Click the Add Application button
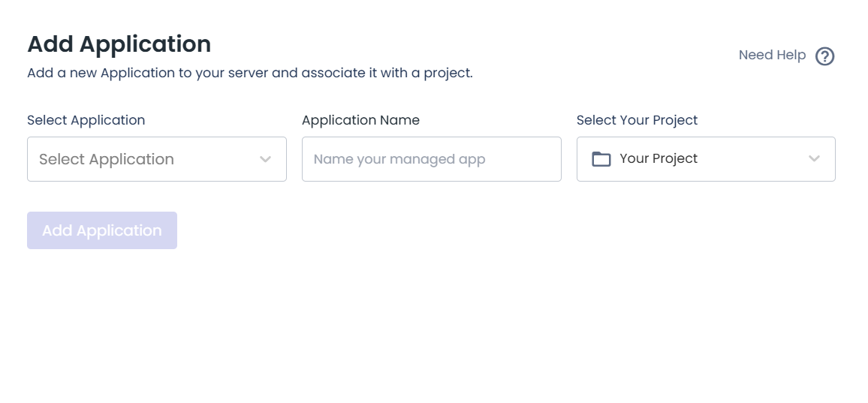This screenshot has width=868, height=403. 102,230
